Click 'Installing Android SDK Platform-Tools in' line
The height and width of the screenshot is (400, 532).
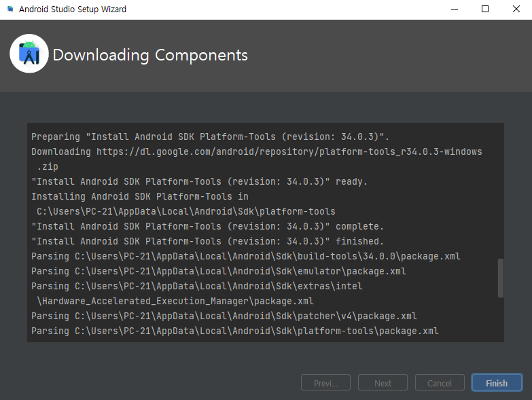[x=140, y=196]
